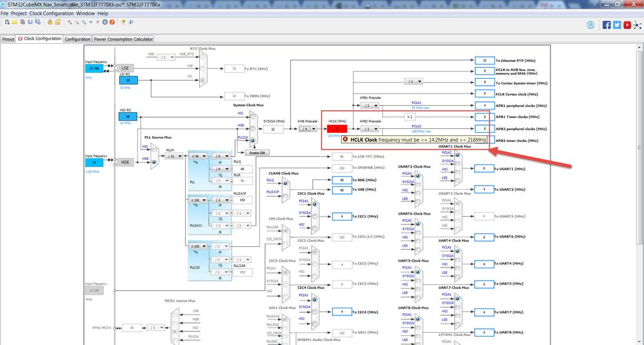Screen dimensions: 644x345
Task: Click the HSE oscillator block
Action: point(125,163)
